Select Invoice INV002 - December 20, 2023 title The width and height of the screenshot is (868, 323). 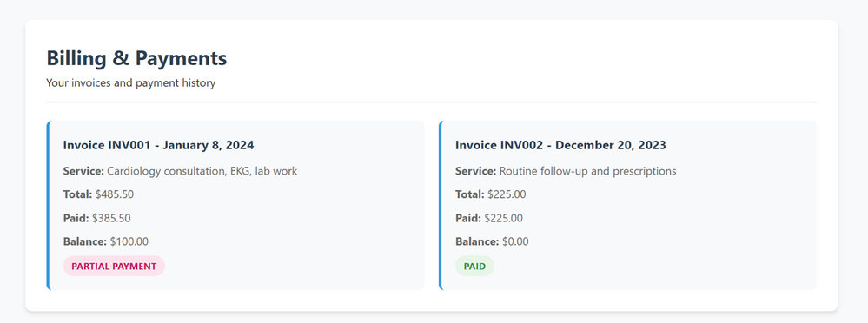point(560,146)
